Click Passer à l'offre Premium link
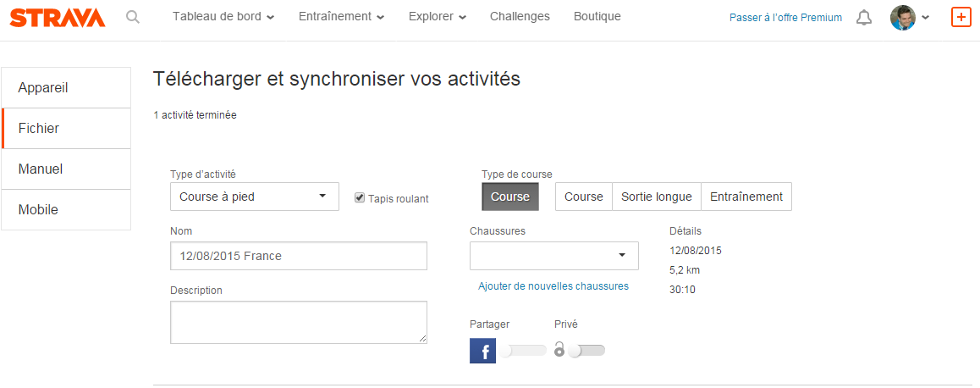 coord(785,18)
